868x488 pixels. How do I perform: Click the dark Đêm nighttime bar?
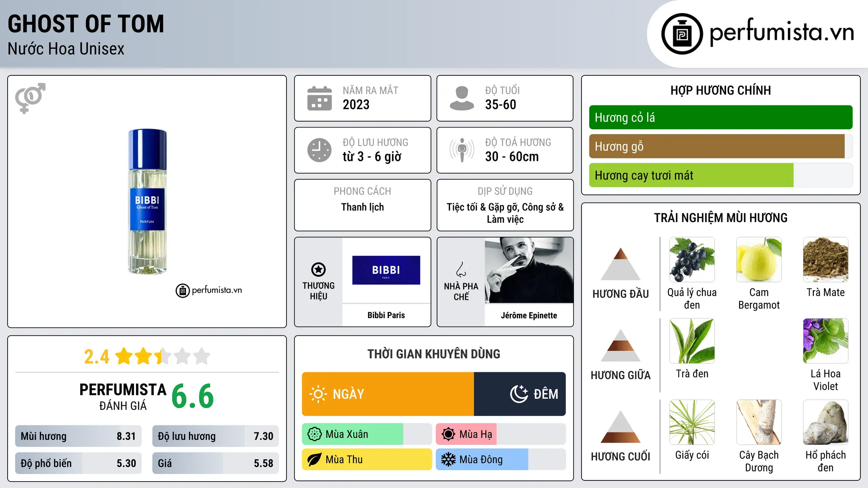[x=520, y=394]
